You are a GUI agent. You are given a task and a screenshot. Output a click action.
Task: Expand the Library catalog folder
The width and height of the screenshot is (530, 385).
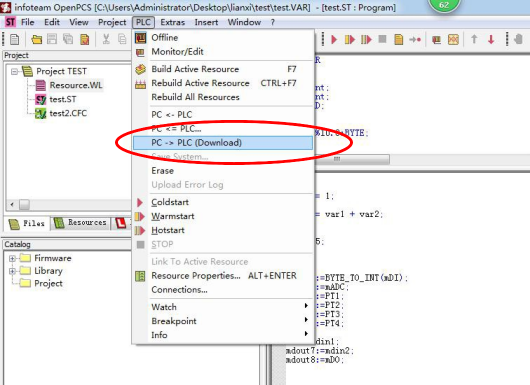pyautogui.click(x=13, y=271)
